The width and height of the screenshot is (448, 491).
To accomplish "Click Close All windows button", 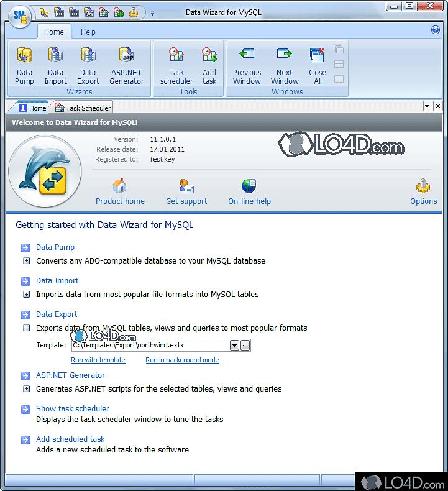I will pos(318,66).
